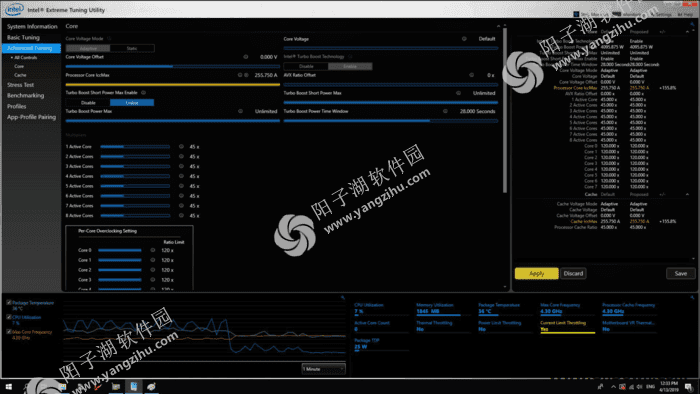Open info icon for 3 Active Cores
The height and width of the screenshot is (394, 700).
click(x=181, y=166)
